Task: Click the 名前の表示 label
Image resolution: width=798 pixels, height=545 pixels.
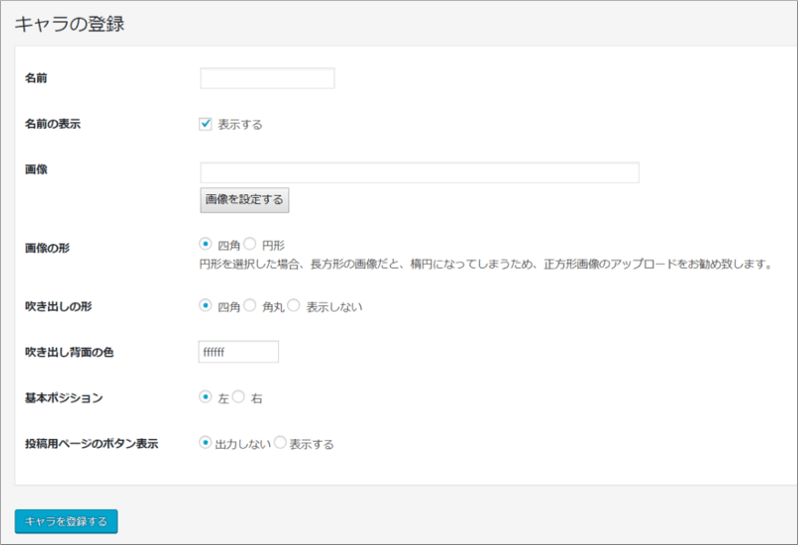Action: click(x=52, y=124)
